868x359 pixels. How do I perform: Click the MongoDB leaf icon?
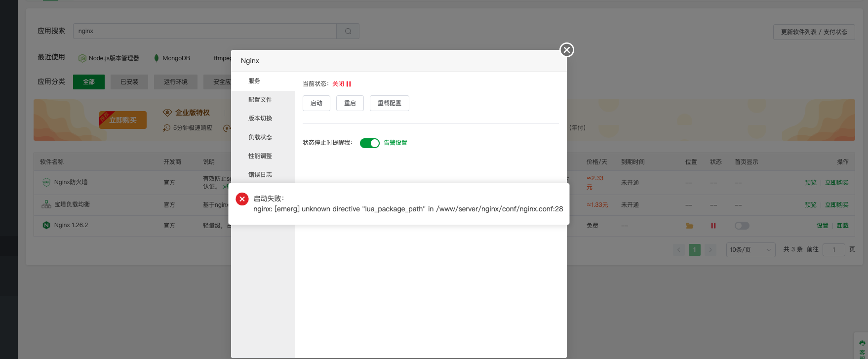point(157,58)
